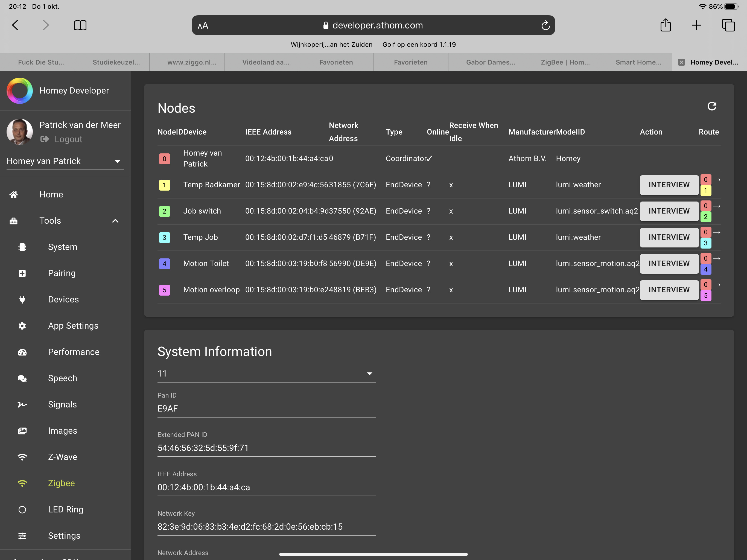
Task: Open the Homey van Patrick selector
Action: (x=65, y=161)
